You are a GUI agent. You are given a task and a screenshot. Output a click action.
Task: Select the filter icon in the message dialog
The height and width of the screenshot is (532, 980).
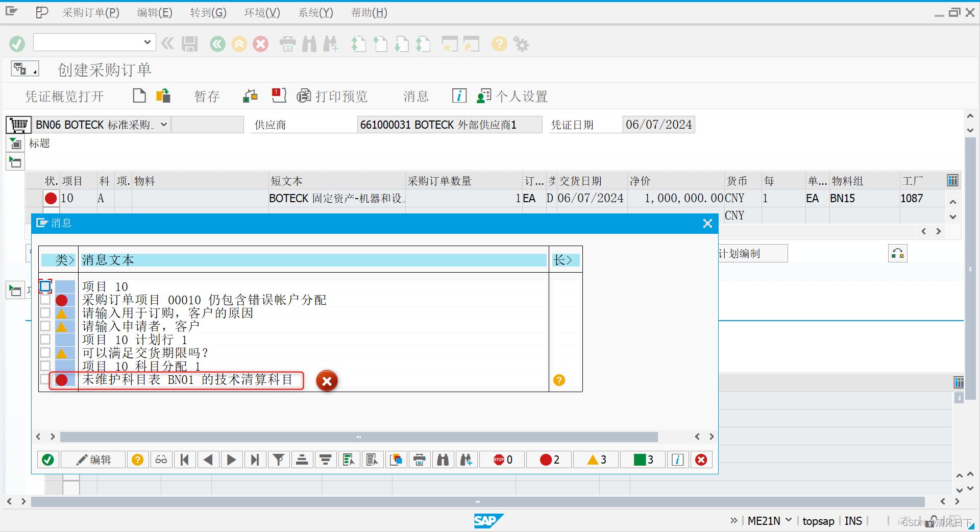278,460
